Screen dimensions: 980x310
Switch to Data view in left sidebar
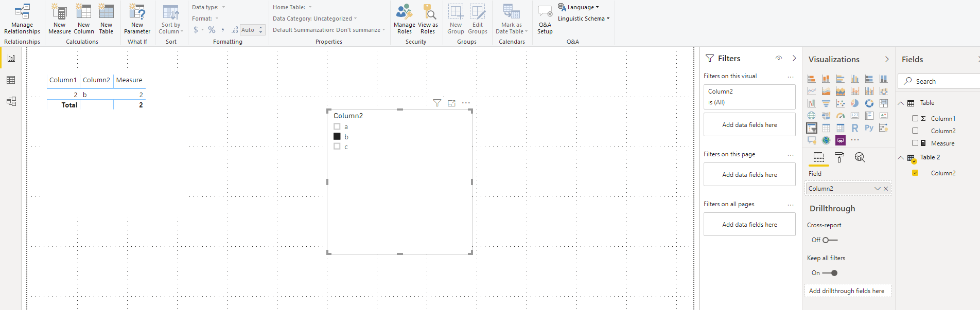(11, 80)
